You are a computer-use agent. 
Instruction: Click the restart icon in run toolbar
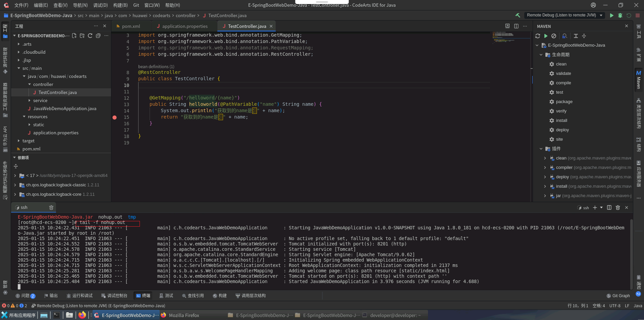(629, 15)
